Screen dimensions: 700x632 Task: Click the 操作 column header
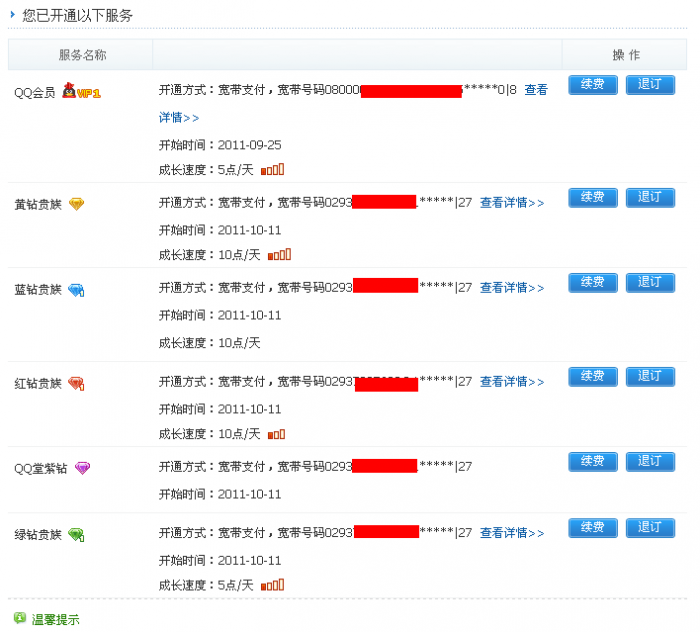(626, 55)
